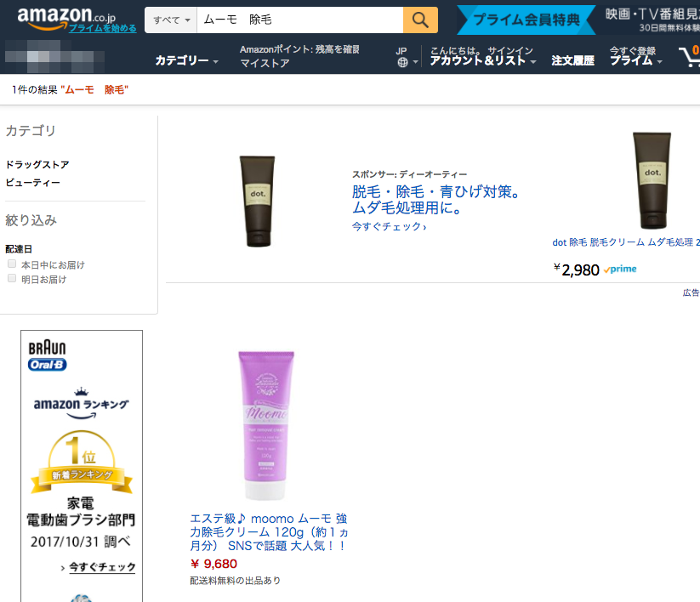Image resolution: width=700 pixels, height=602 pixels.
Task: Select ビューティー category
Action: [32, 183]
